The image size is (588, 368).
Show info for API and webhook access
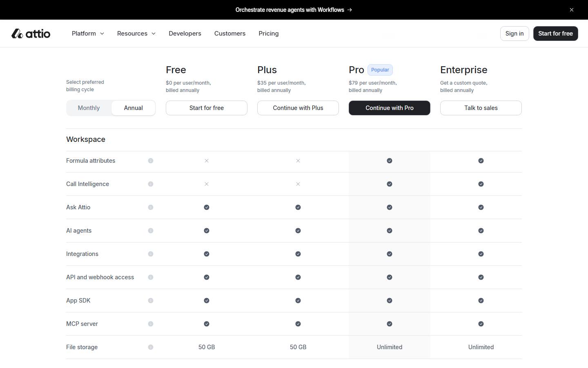[151, 277]
